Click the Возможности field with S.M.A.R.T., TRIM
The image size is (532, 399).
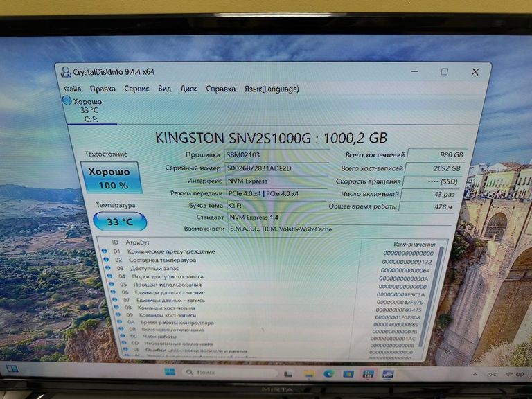pyautogui.click(x=339, y=229)
